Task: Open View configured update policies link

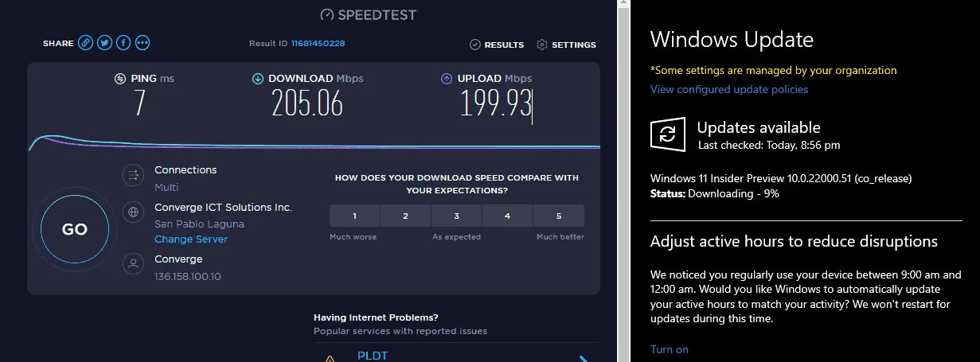Action: tap(729, 89)
